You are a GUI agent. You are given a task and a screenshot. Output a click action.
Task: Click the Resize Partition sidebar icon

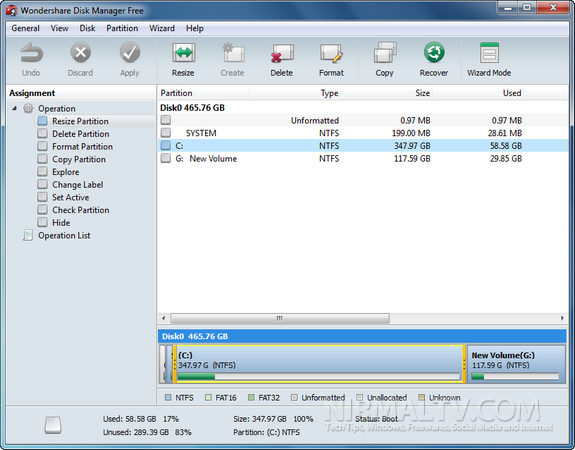tap(43, 121)
